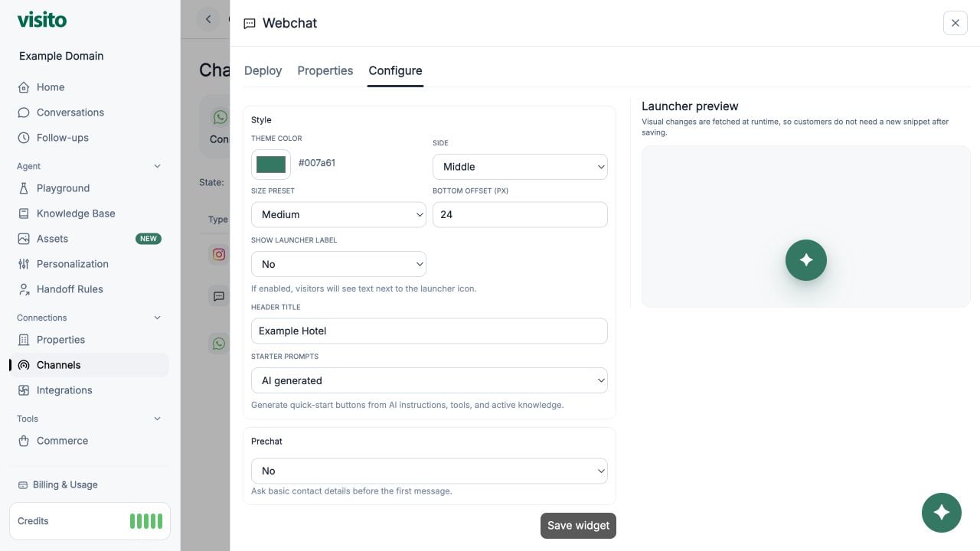Image resolution: width=980 pixels, height=551 pixels.
Task: Switch to the Properties tab in Webchat
Action: click(x=325, y=70)
